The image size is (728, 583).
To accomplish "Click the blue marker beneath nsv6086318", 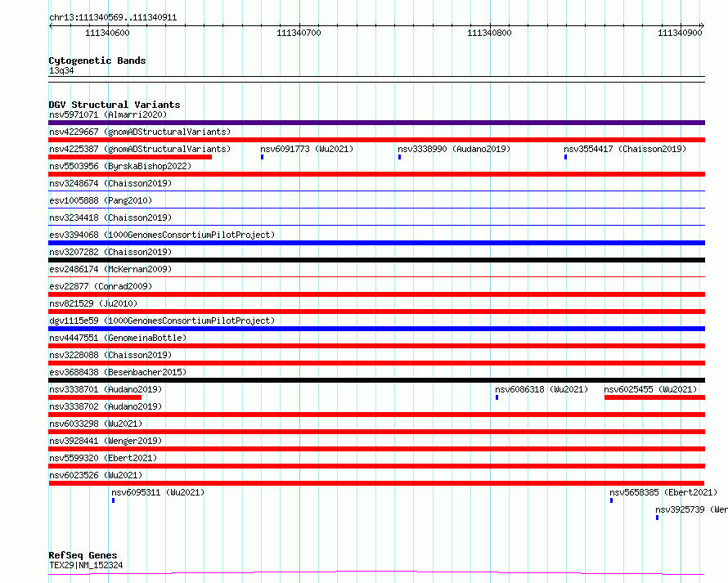I will [497, 397].
